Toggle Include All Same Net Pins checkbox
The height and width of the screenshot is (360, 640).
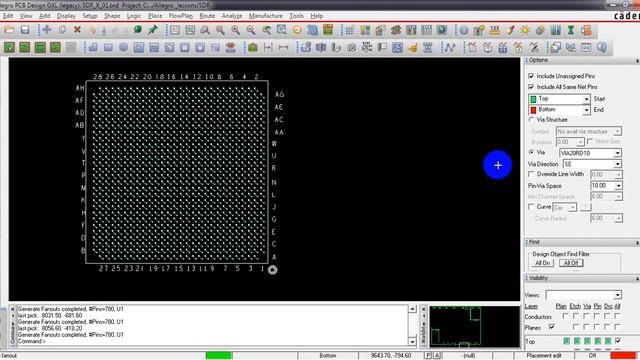click(531, 87)
